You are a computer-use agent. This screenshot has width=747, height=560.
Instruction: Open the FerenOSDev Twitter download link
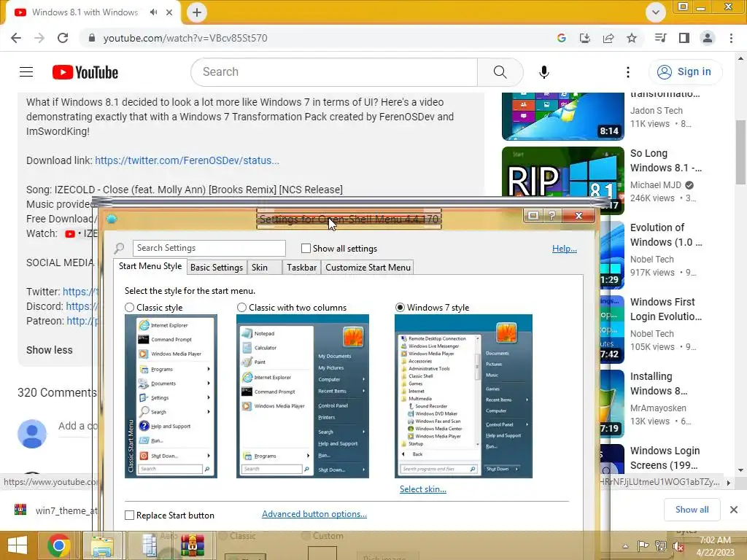click(x=187, y=160)
